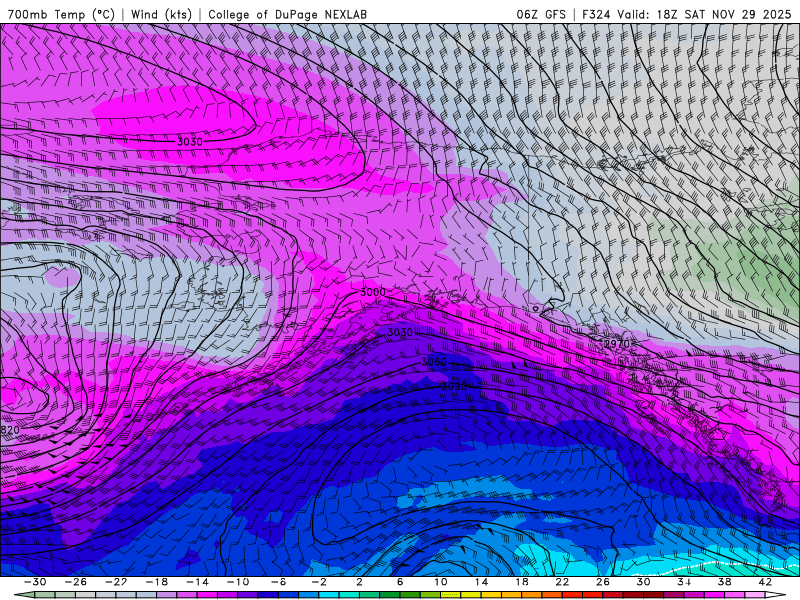Click the 30 value on the color scale

(x=643, y=582)
